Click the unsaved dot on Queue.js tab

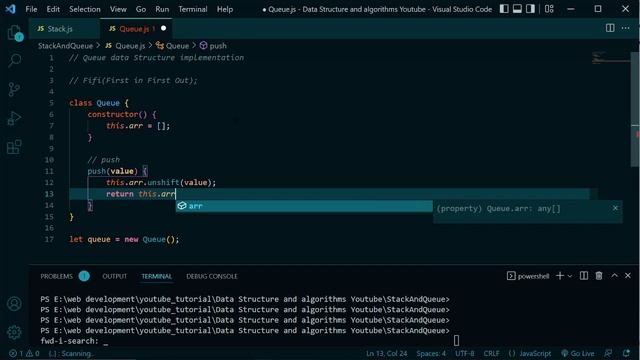pyautogui.click(x=163, y=29)
